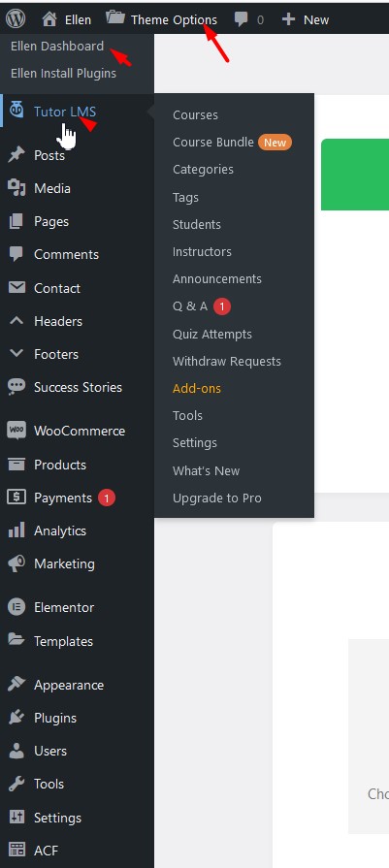Click the WordPress logo icon

click(16, 19)
